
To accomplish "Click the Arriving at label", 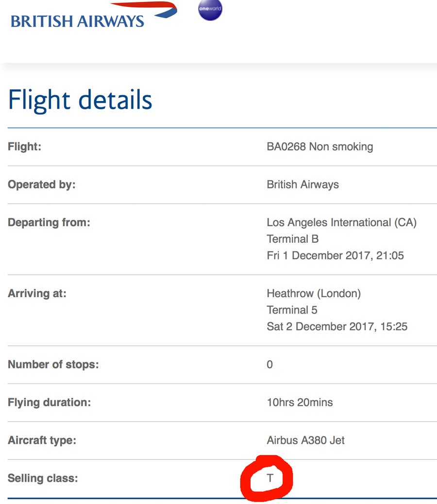I will point(37,293).
